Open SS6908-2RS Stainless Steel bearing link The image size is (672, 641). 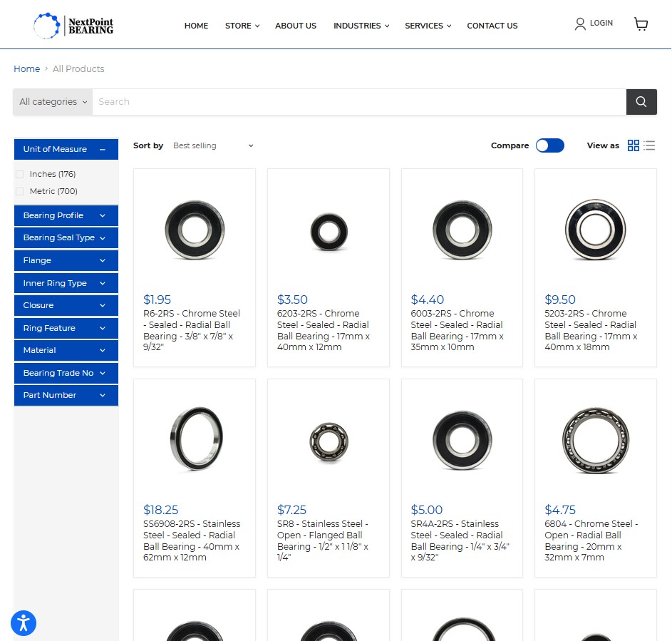[192, 540]
